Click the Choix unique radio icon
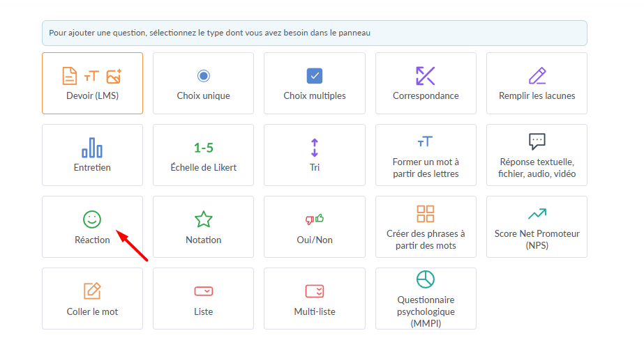The width and height of the screenshot is (644, 340). pyautogui.click(x=203, y=76)
